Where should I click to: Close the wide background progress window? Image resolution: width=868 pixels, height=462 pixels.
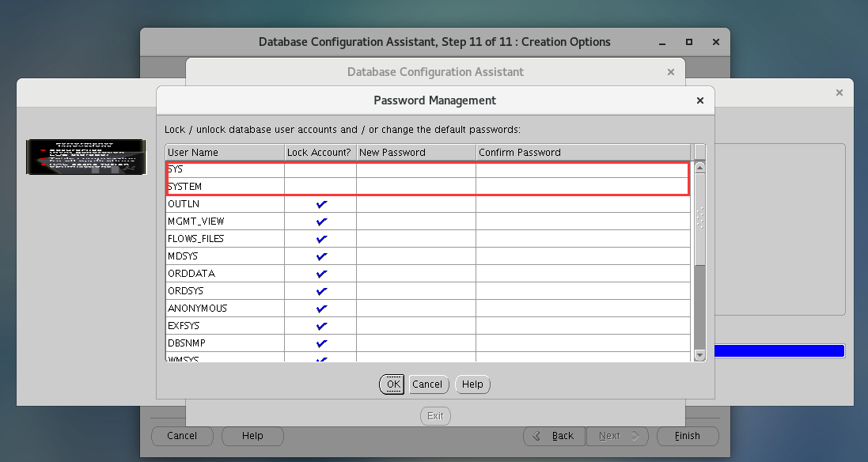(x=840, y=93)
